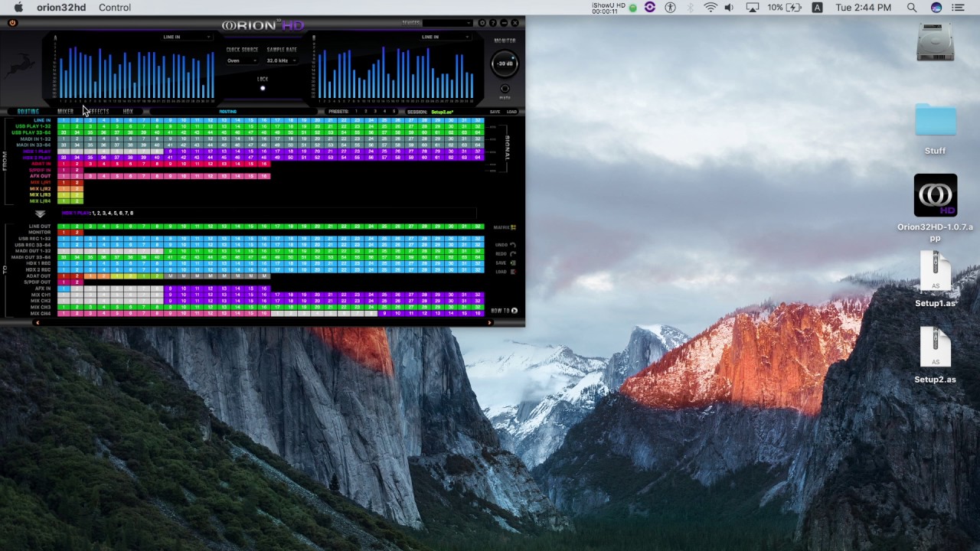The width and height of the screenshot is (980, 551).
Task: Open the Devices dropdown
Action: click(x=448, y=23)
